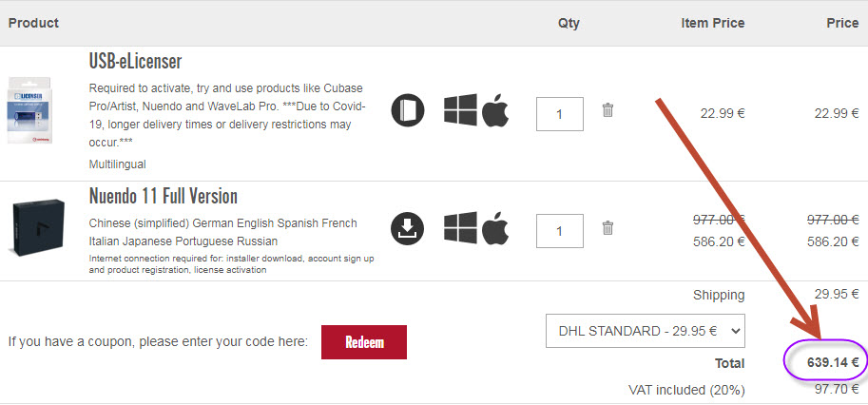
Task: Delete Nuendo 11 Full Version with trash icon
Action: (608, 227)
